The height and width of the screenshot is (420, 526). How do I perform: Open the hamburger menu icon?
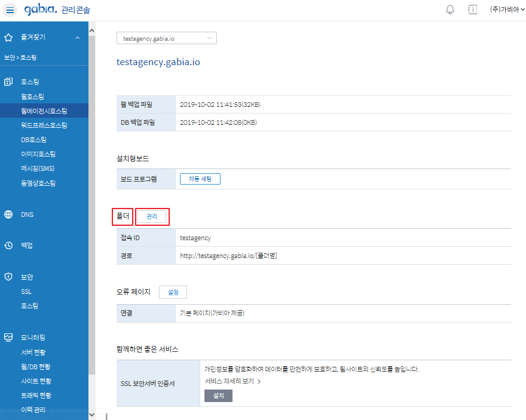[10, 10]
